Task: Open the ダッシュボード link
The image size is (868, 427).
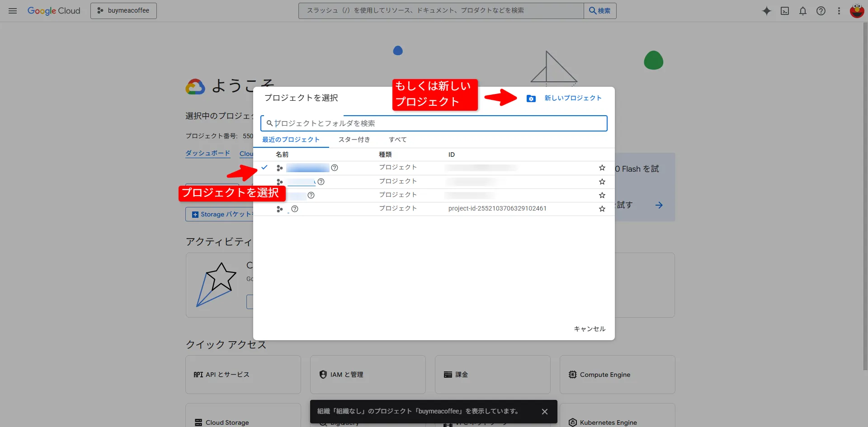Action: pos(208,153)
